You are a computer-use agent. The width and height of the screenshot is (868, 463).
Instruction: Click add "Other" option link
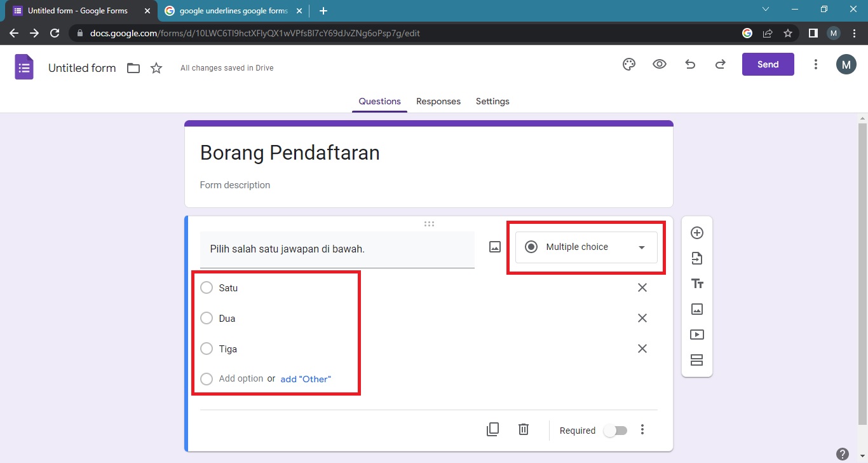306,378
